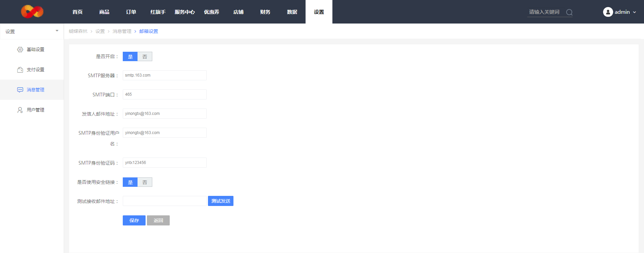
Task: Open the 商品 top menu
Action: (x=104, y=12)
